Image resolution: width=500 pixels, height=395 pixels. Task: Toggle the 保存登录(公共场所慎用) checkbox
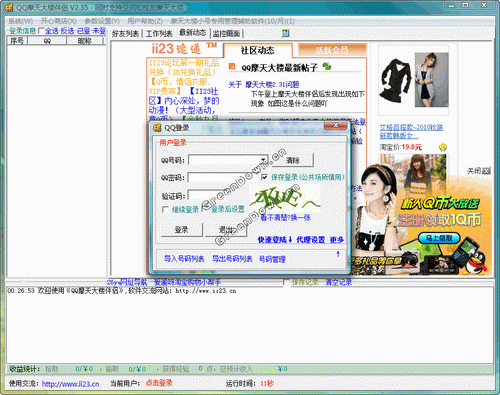(x=264, y=177)
